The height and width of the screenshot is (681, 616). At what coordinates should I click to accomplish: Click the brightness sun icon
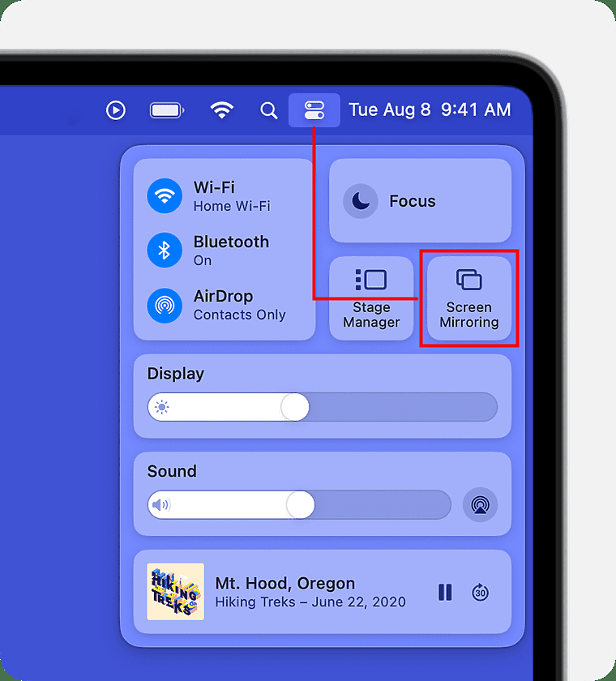point(162,407)
